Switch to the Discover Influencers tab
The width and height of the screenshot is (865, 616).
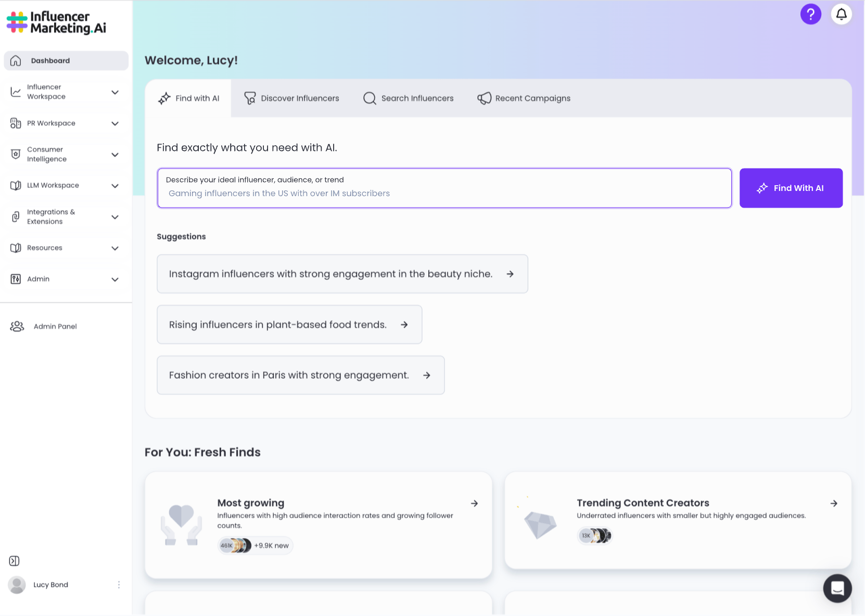point(292,98)
